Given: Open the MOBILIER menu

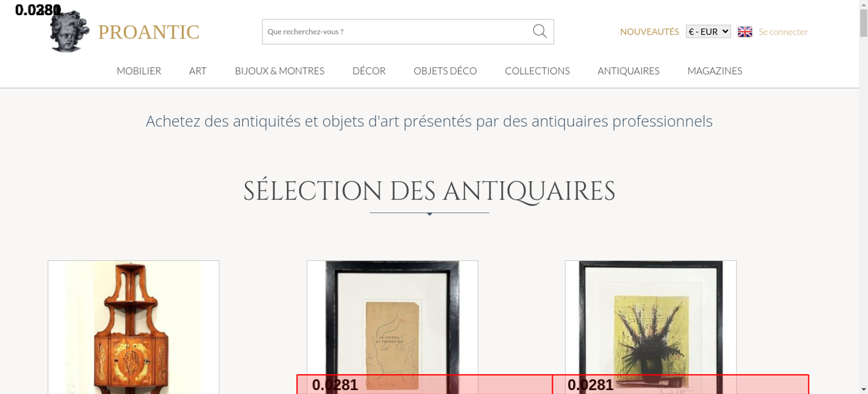Looking at the screenshot, I should point(139,71).
